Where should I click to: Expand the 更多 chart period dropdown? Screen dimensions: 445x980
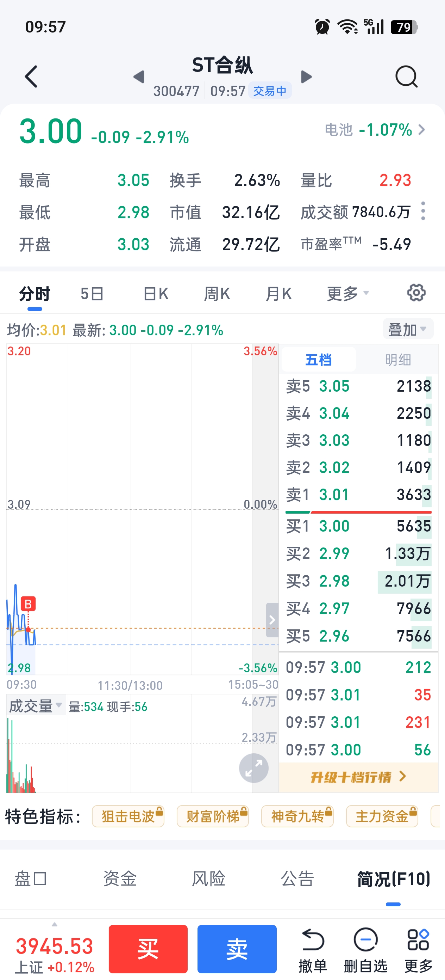[x=347, y=294]
